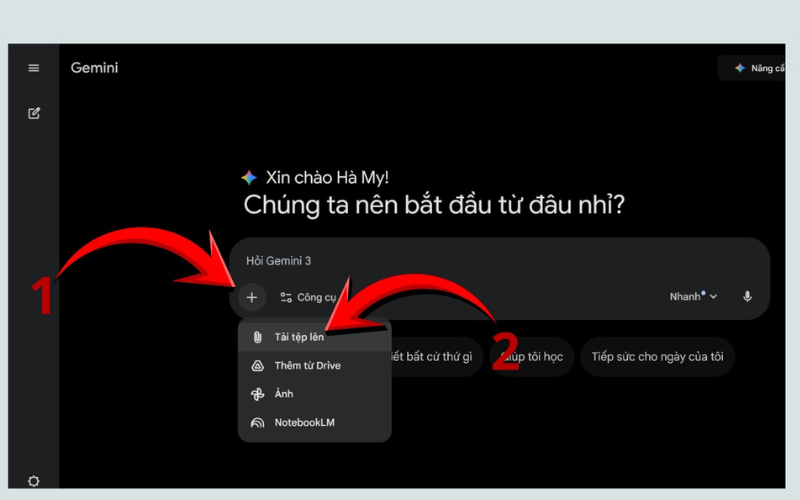Choose Thêm từ Drive option
Viewport: 800px width, 500px height.
[x=315, y=365]
